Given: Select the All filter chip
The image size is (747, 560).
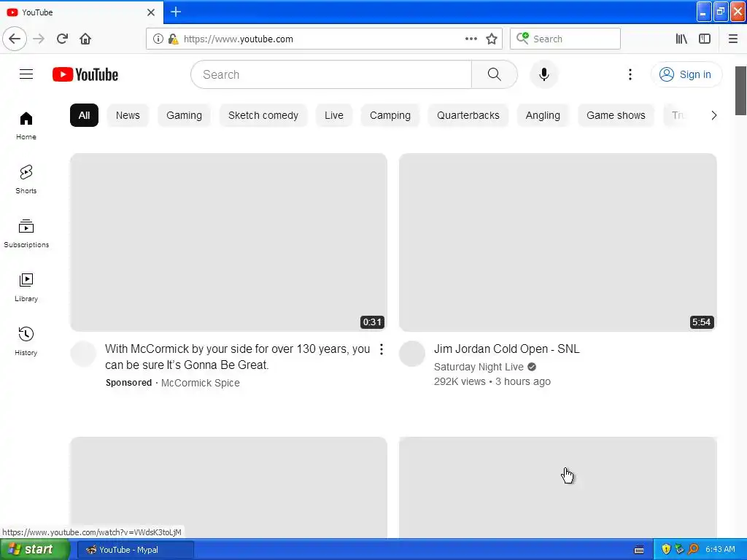Looking at the screenshot, I should tap(84, 115).
